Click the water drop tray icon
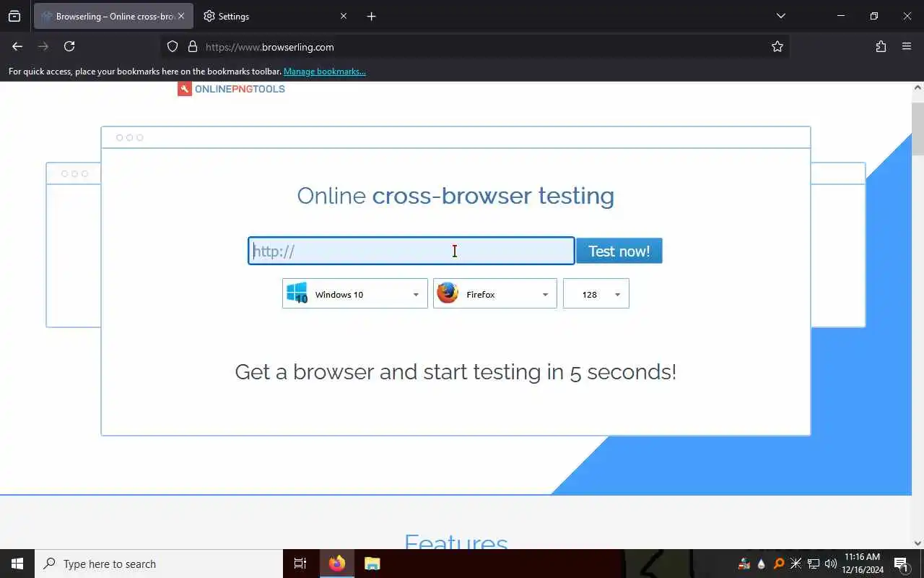Image resolution: width=924 pixels, height=578 pixels. (x=761, y=564)
